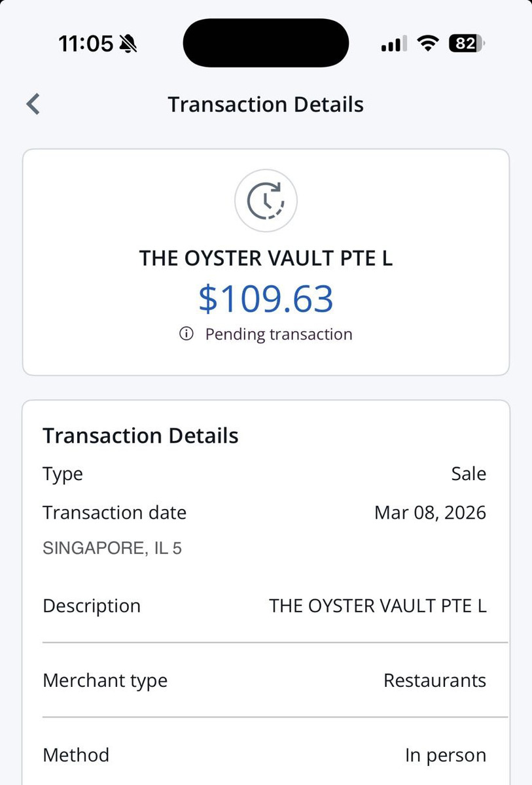Viewport: 532px width, 785px height.
Task: Tap the back chevron arrow
Action: [33, 104]
